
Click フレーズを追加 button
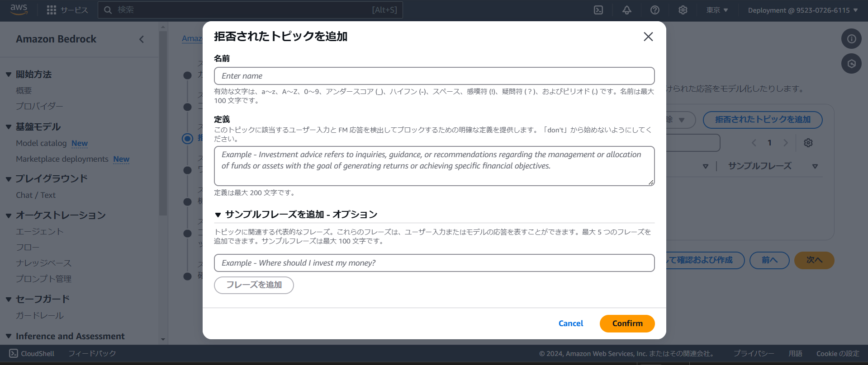tap(254, 285)
